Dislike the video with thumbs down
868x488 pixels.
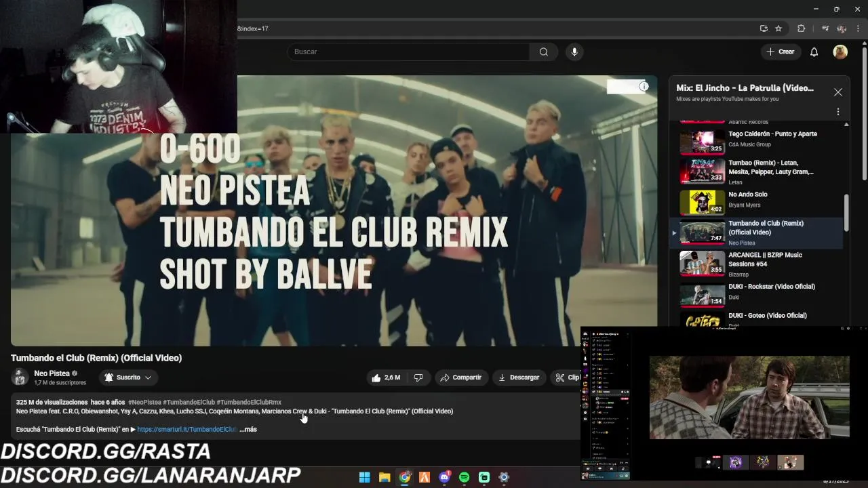(x=418, y=378)
